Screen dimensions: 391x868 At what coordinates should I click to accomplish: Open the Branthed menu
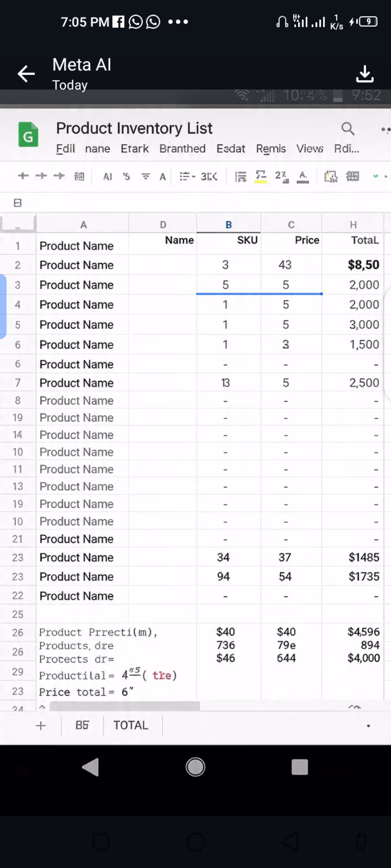[182, 148]
